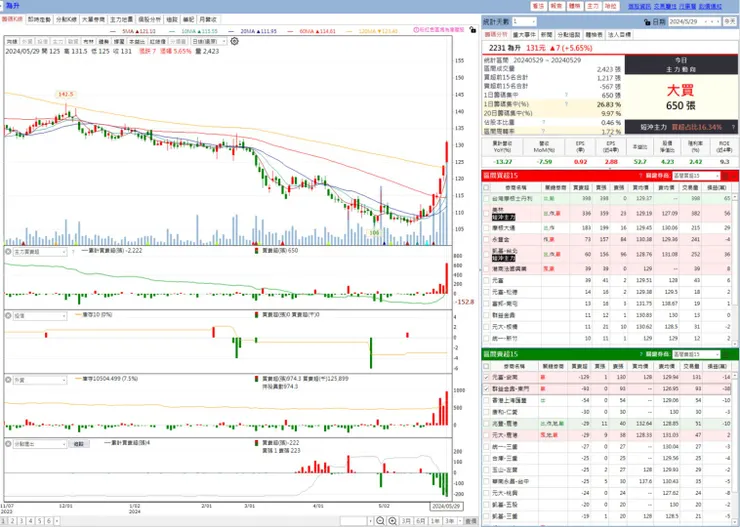Image resolution: width=740 pixels, height=527 pixels.
Task: Check the box for 華南永昌-台中 row
Action: (x=486, y=482)
